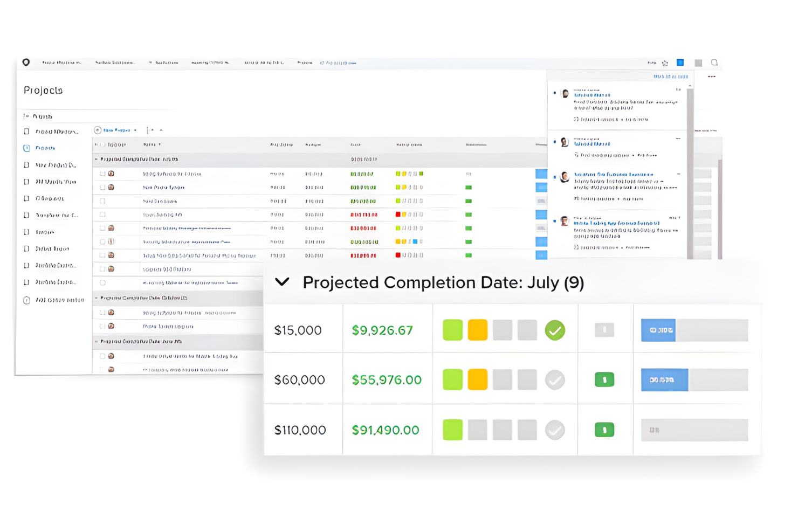The image size is (798, 532).
Task: Toggle the gray checkmark circle in the $60,000 row
Action: 555,380
